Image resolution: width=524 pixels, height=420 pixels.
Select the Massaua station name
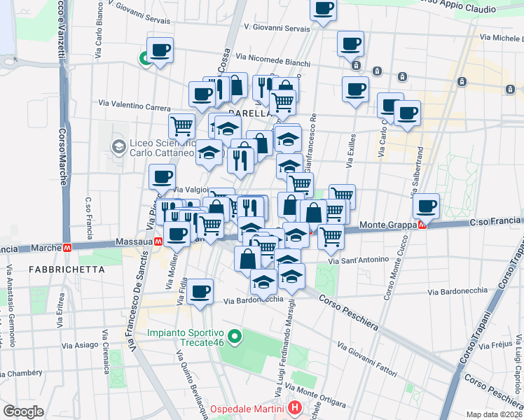[x=135, y=241]
